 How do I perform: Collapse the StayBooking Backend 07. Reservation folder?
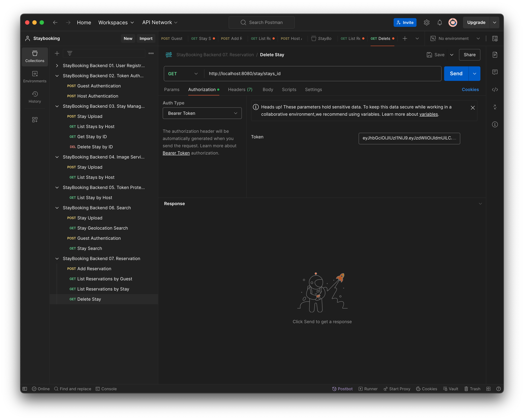[57, 259]
